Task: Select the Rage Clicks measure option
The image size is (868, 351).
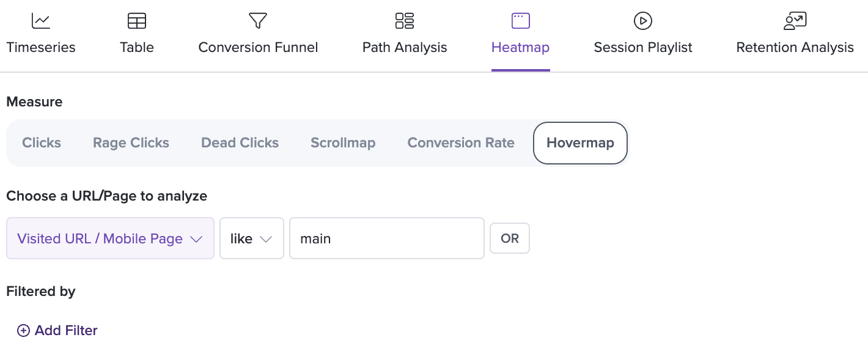Action: point(131,143)
